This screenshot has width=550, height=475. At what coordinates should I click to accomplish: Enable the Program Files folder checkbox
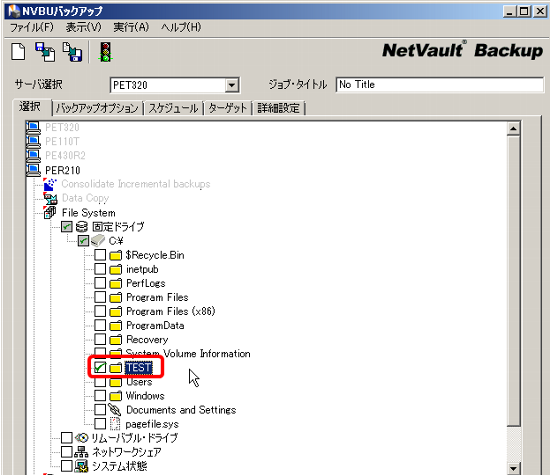100,297
